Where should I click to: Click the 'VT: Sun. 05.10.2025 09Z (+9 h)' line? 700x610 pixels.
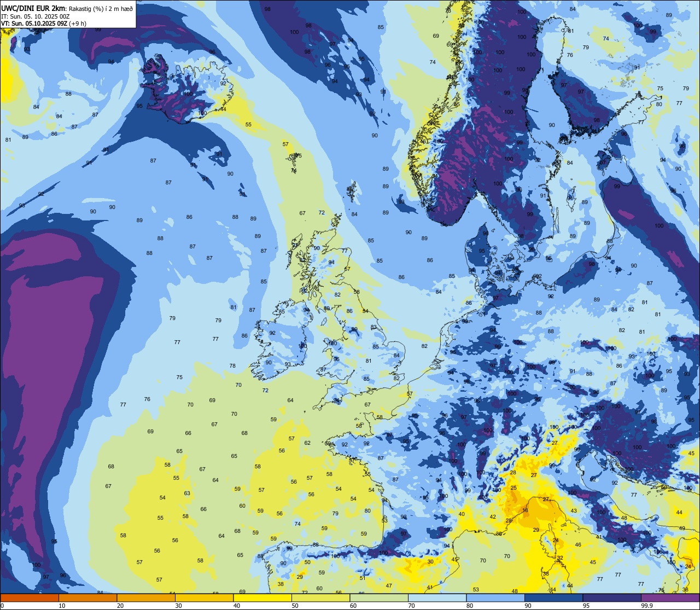(44, 24)
